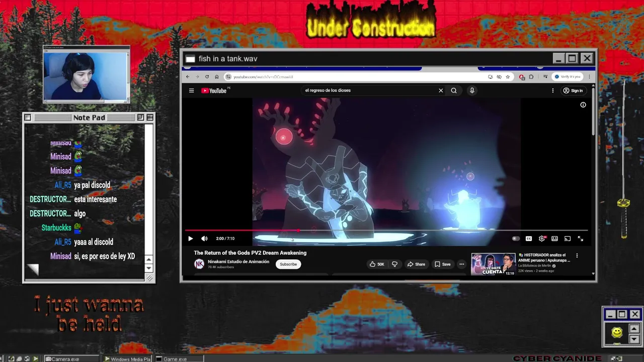Screen dimensions: 644x362
Task: Play the paused video
Action: point(190,239)
